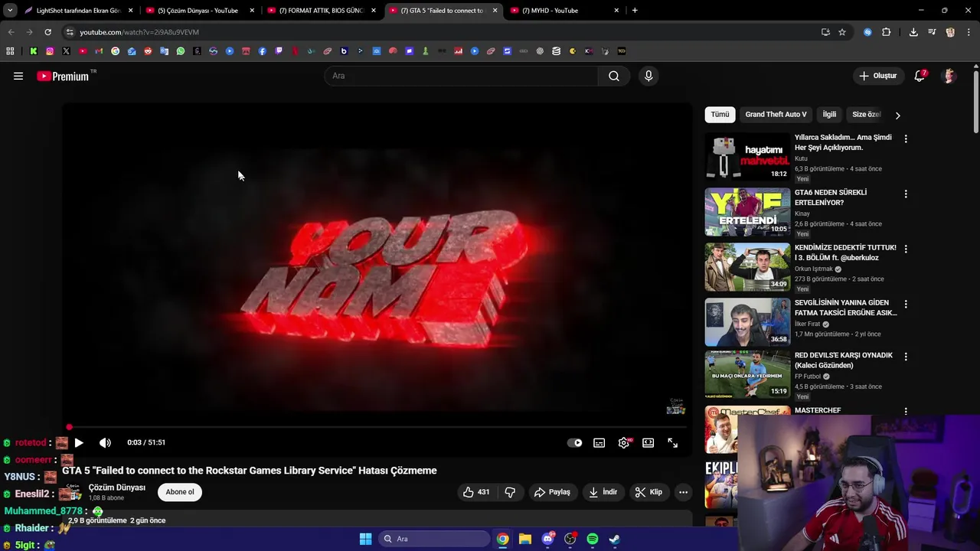The width and height of the screenshot is (980, 551).
Task: Open Discord from the taskbar
Action: pos(547,539)
